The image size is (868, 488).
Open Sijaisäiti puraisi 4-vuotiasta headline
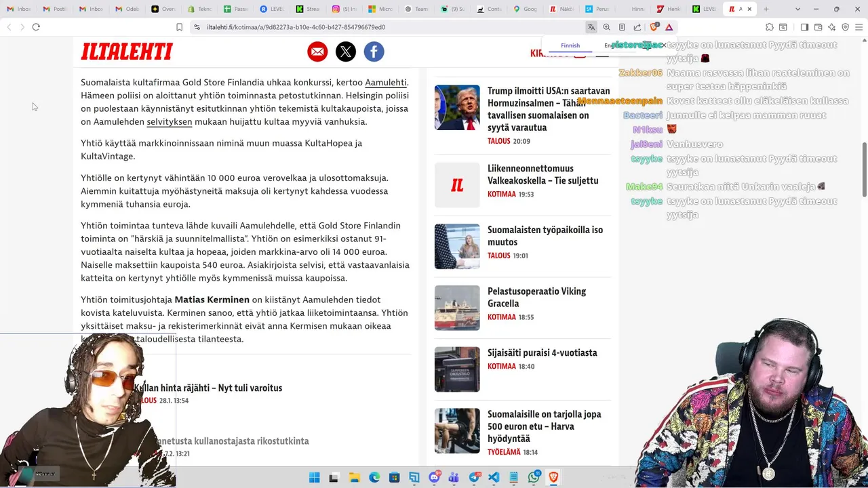(542, 353)
